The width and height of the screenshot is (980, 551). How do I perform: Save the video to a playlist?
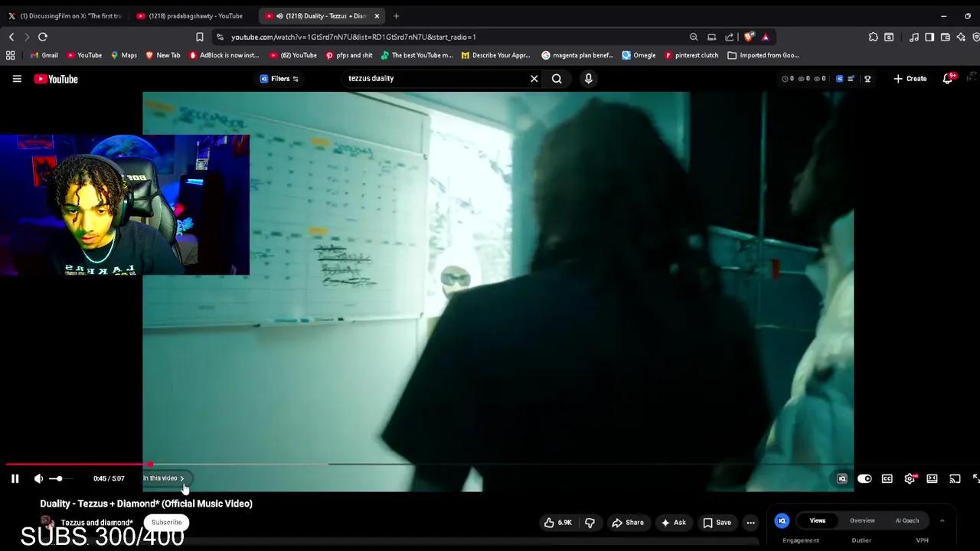click(717, 523)
